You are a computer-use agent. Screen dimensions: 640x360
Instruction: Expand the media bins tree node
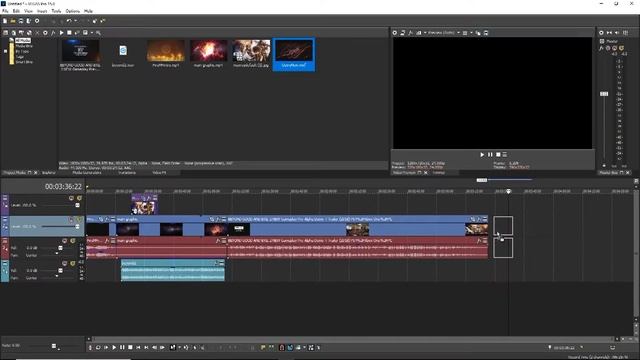pyautogui.click(x=5, y=51)
